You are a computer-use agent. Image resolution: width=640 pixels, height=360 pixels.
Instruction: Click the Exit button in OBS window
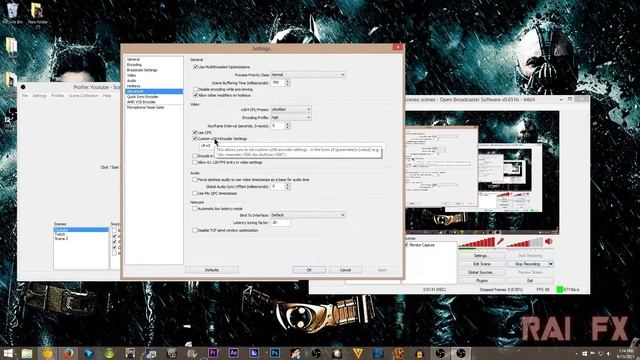click(530, 281)
